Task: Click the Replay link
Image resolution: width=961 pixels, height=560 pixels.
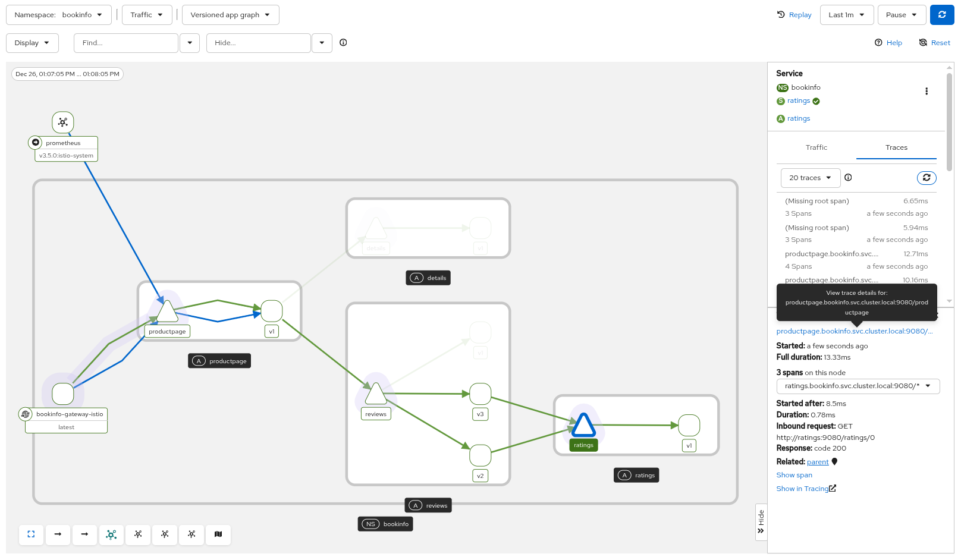Action: pyautogui.click(x=794, y=15)
